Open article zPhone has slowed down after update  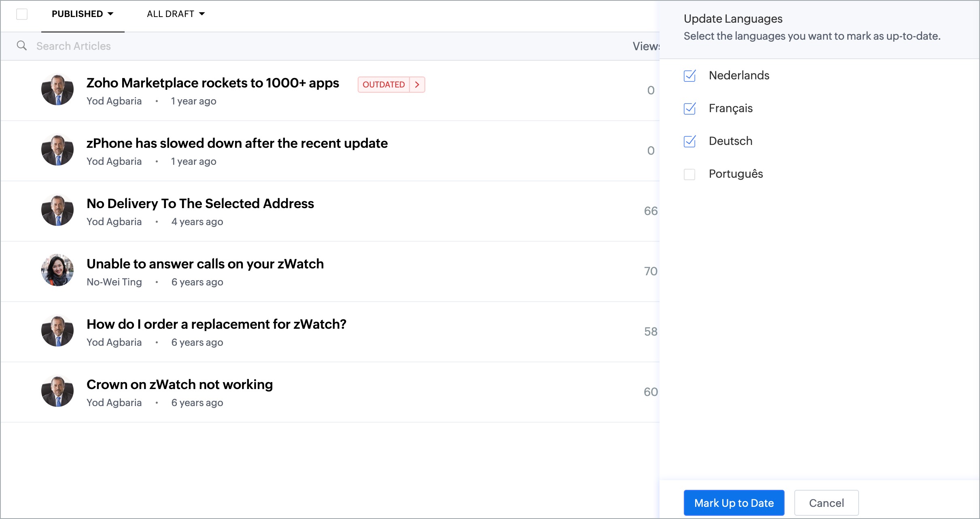coord(237,143)
